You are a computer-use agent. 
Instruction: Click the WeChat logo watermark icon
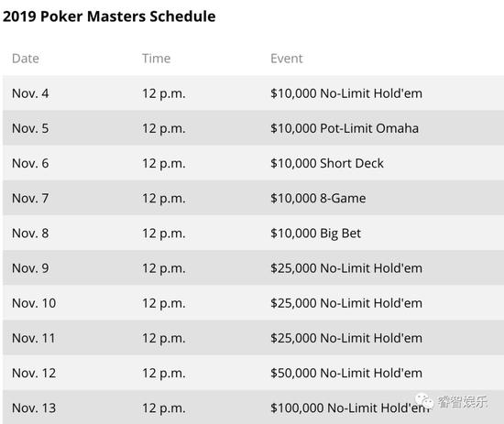tap(424, 400)
